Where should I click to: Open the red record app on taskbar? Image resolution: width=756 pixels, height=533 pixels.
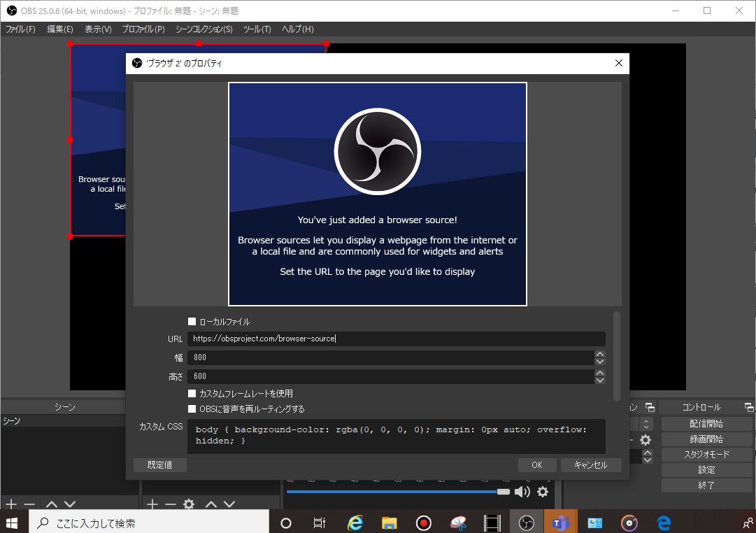(423, 523)
